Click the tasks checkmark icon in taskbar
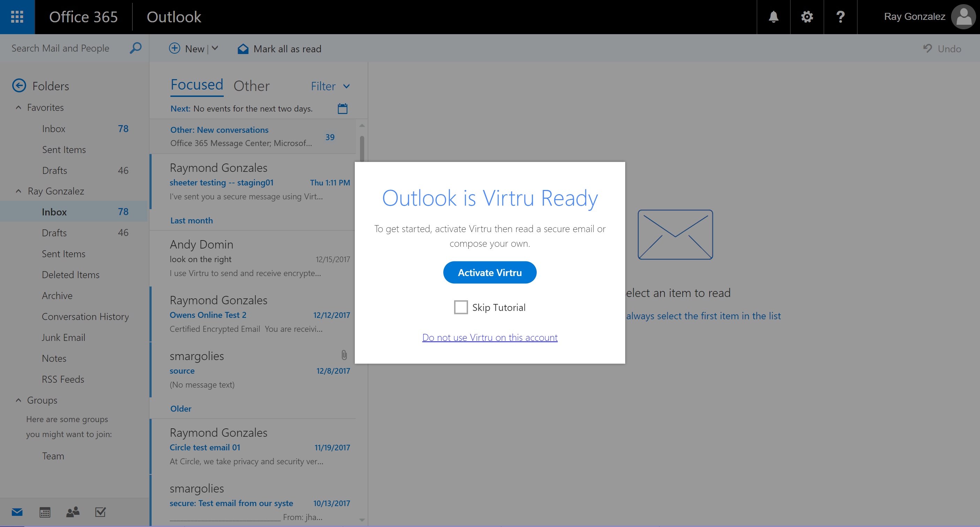 point(100,511)
